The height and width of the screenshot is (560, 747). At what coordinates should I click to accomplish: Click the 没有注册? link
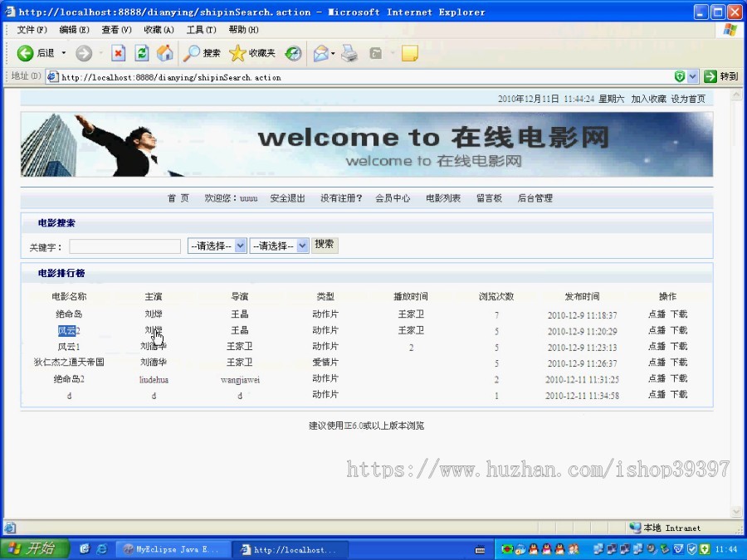point(341,198)
